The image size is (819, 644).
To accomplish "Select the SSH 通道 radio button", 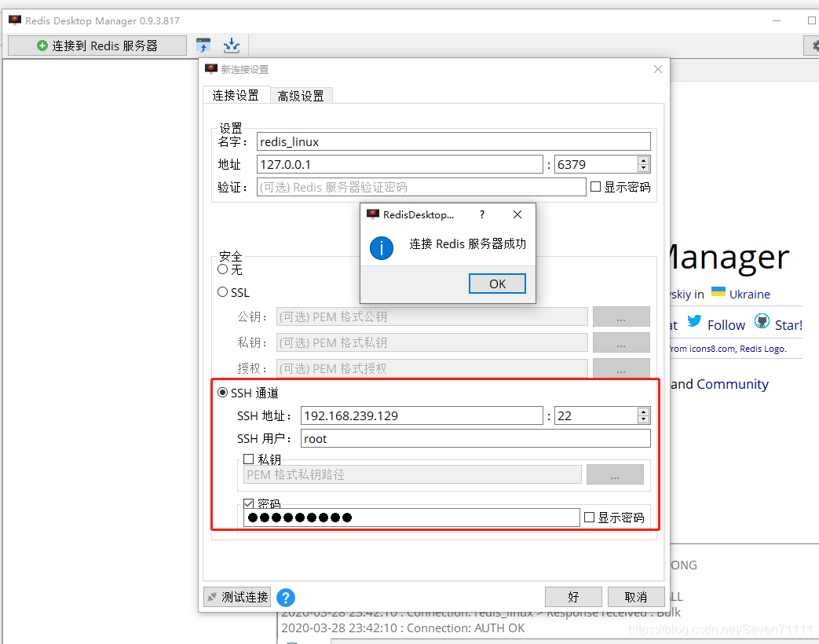I will pyautogui.click(x=222, y=392).
